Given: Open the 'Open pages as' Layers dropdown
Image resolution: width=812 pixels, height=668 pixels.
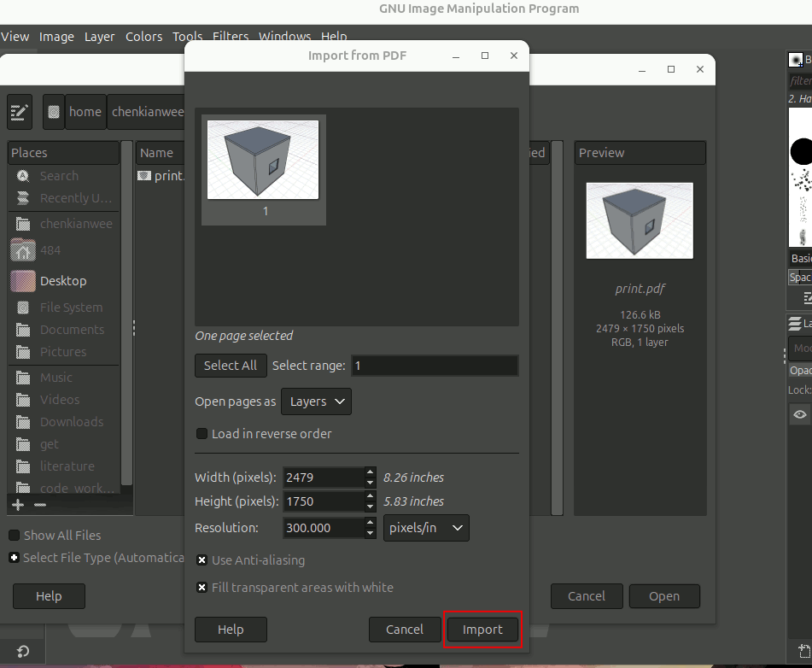Looking at the screenshot, I should coord(316,401).
